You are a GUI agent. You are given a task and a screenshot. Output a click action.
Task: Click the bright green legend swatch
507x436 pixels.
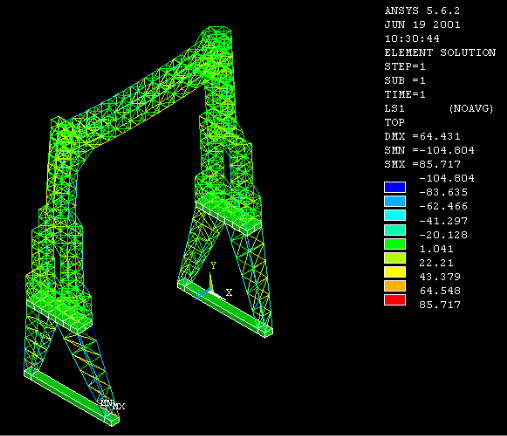pyautogui.click(x=395, y=244)
